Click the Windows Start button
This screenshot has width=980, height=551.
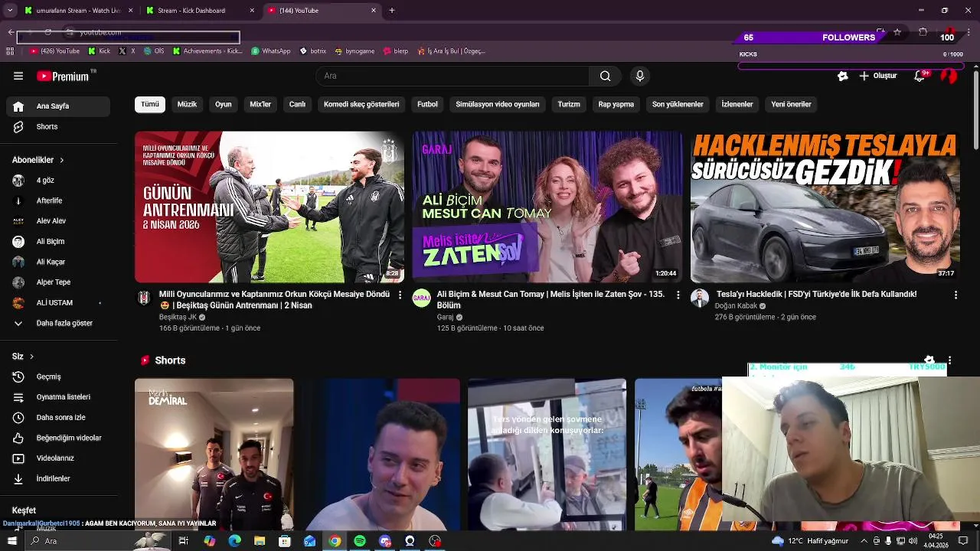click(x=11, y=541)
